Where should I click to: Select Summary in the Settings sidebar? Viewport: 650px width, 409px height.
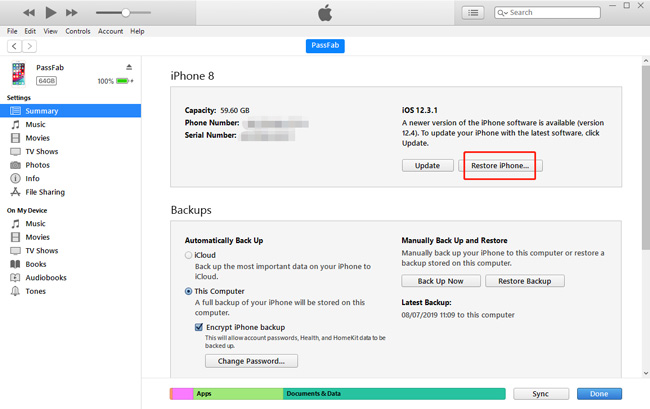pyautogui.click(x=70, y=111)
